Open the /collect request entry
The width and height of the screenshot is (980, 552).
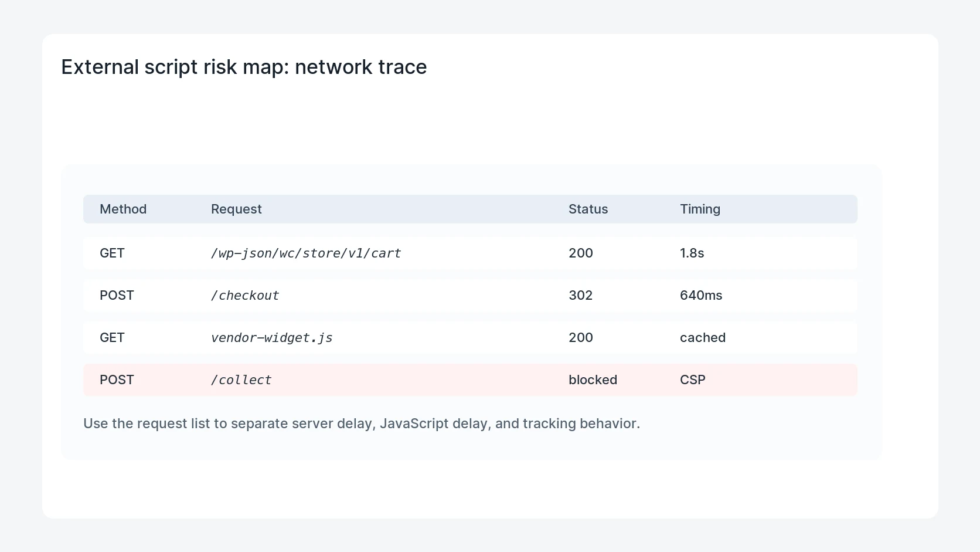click(x=241, y=380)
